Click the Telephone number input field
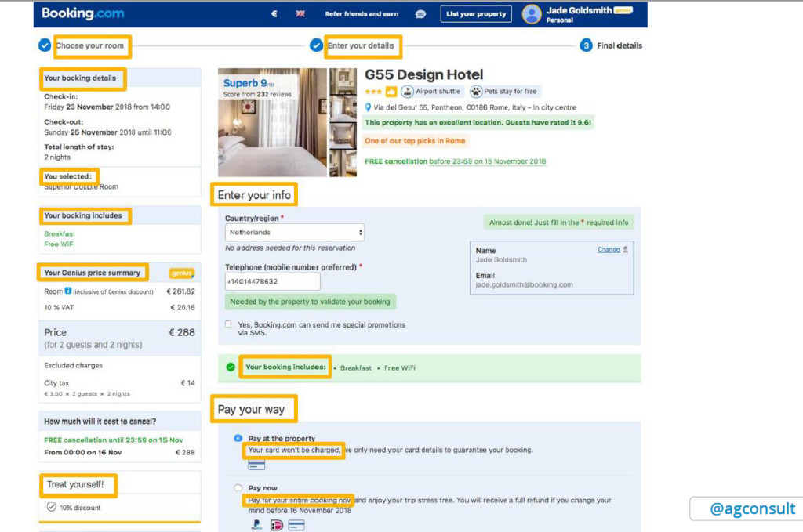The width and height of the screenshot is (803, 532). point(272,281)
